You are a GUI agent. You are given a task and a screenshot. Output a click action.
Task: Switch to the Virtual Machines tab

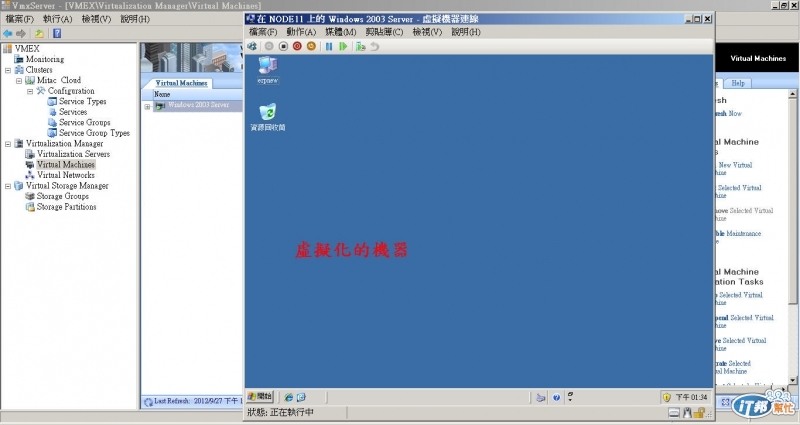tap(181, 83)
